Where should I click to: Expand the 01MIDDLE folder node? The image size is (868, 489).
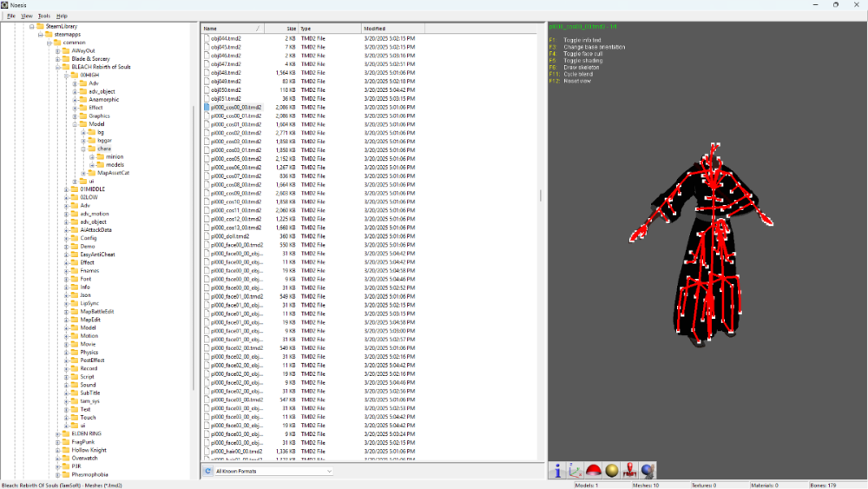tap(66, 189)
